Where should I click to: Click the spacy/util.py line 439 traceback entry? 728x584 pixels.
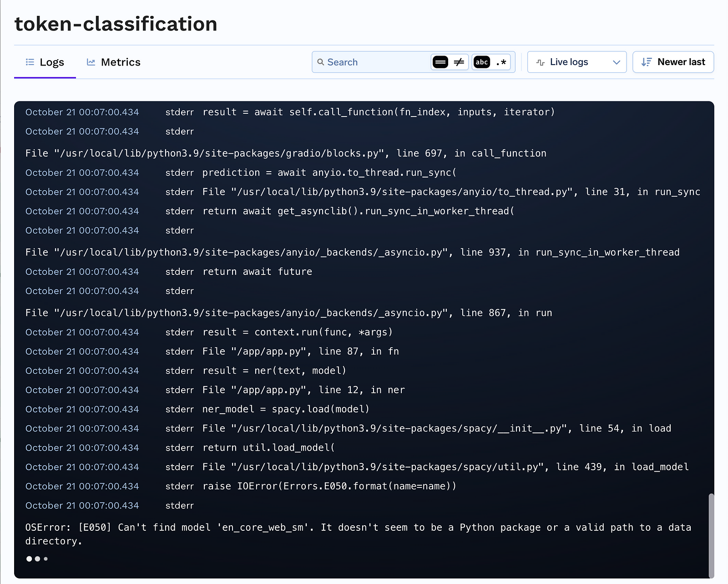pyautogui.click(x=445, y=467)
